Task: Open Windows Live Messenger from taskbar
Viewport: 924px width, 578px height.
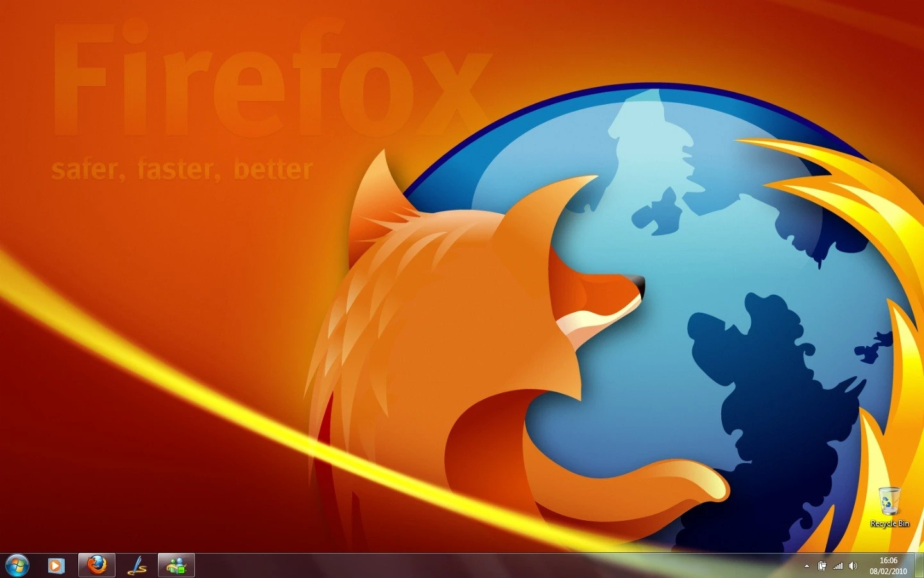Action: click(x=176, y=565)
